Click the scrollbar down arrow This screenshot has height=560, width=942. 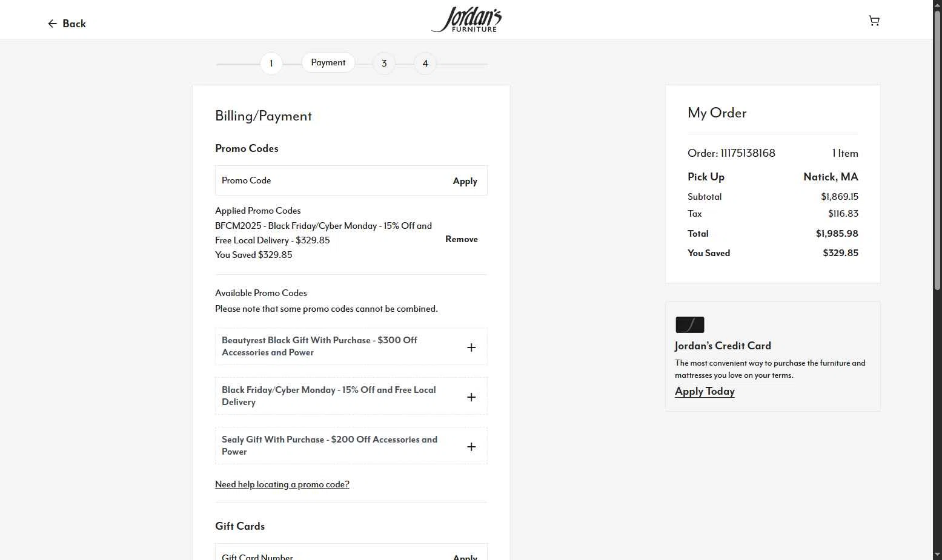pos(937,555)
